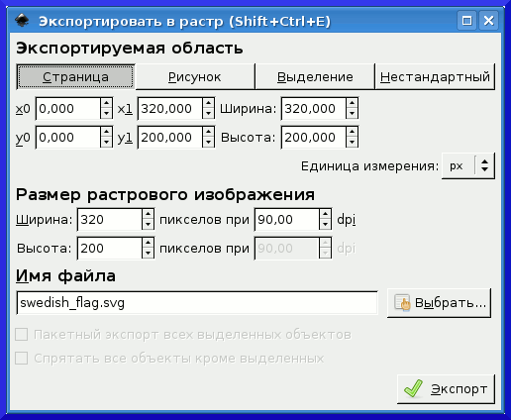Increase the dpi value with up arrow
This screenshot has width=511, height=420.
(x=325, y=214)
